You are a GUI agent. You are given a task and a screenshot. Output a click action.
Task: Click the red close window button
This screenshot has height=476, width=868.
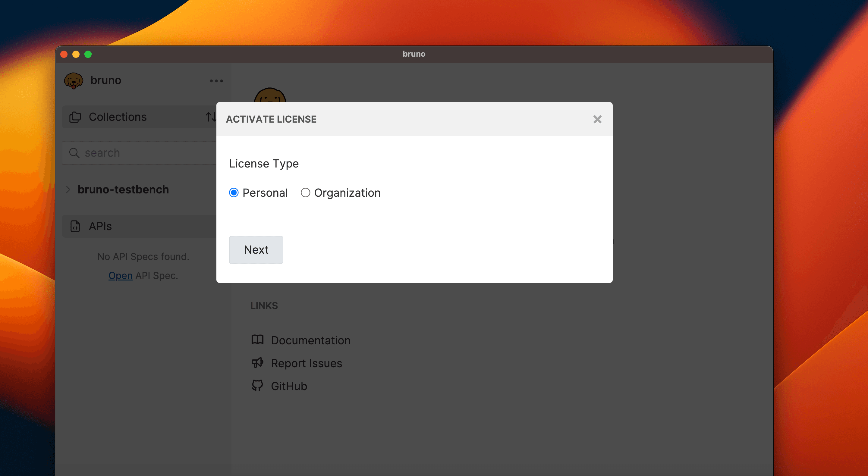(64, 54)
